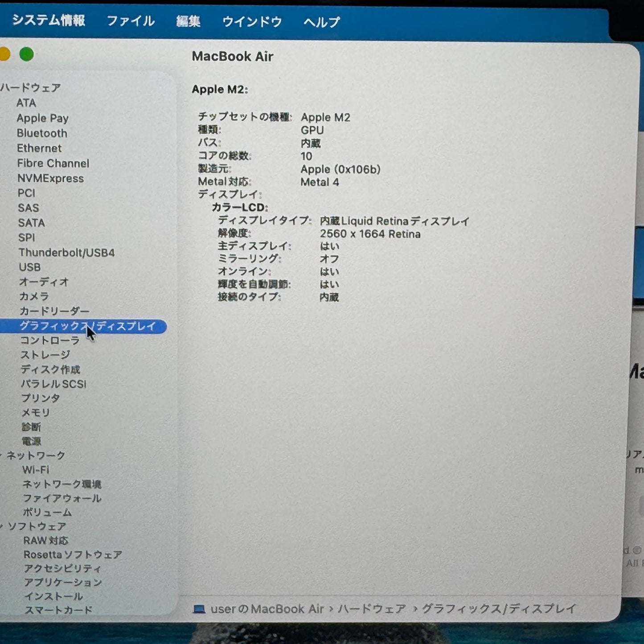Open the ファイル menu
The width and height of the screenshot is (644, 644).
pos(131,21)
